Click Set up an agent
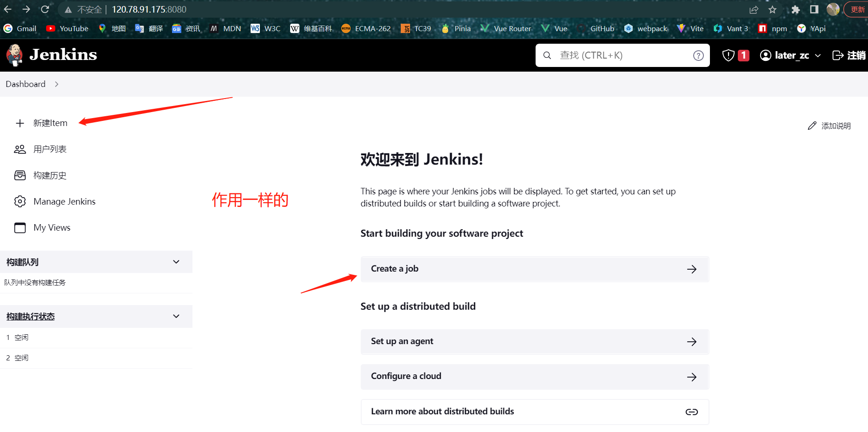Screen dimensions: 868x432 tap(535, 341)
